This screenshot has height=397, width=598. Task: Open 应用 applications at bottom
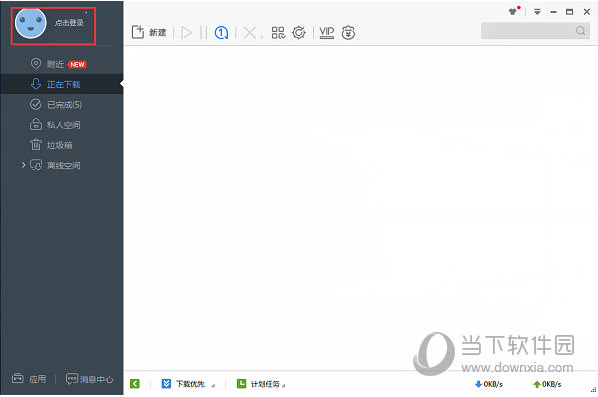[x=29, y=379]
